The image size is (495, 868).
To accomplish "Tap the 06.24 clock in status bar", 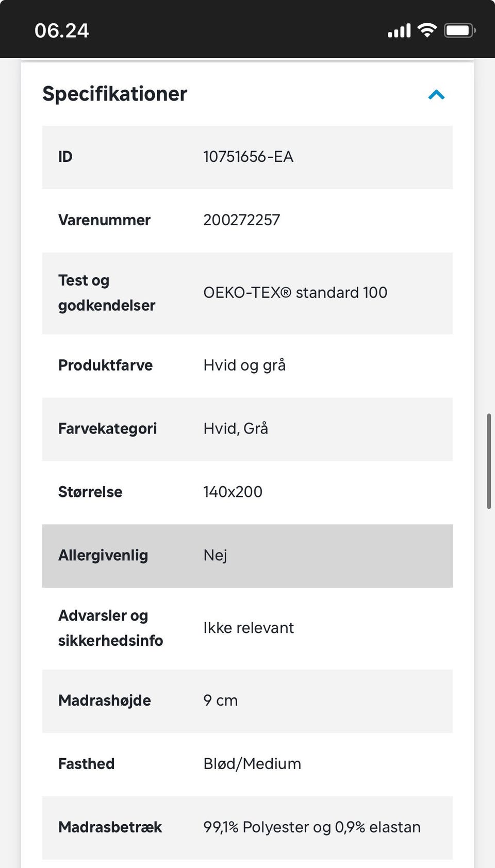I will tap(62, 31).
